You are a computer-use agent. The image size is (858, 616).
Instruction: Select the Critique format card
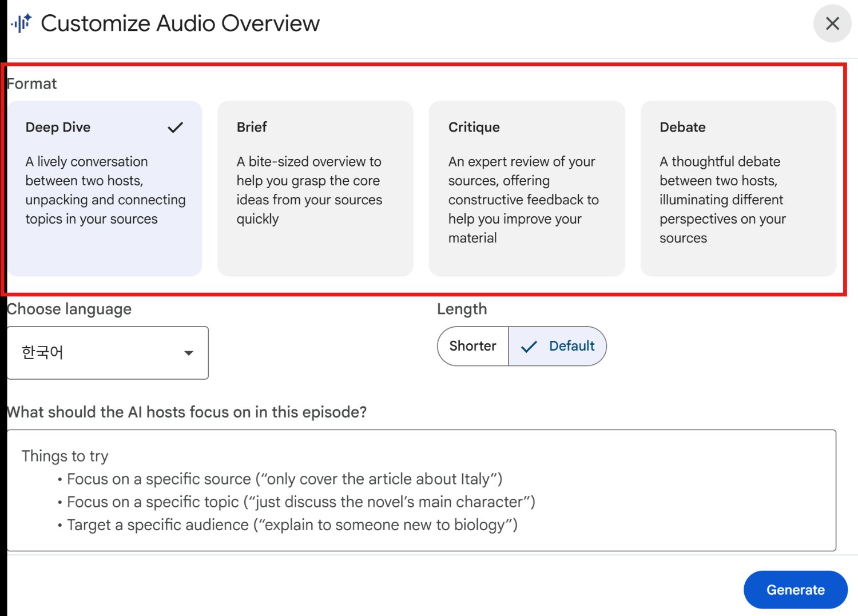pos(526,189)
